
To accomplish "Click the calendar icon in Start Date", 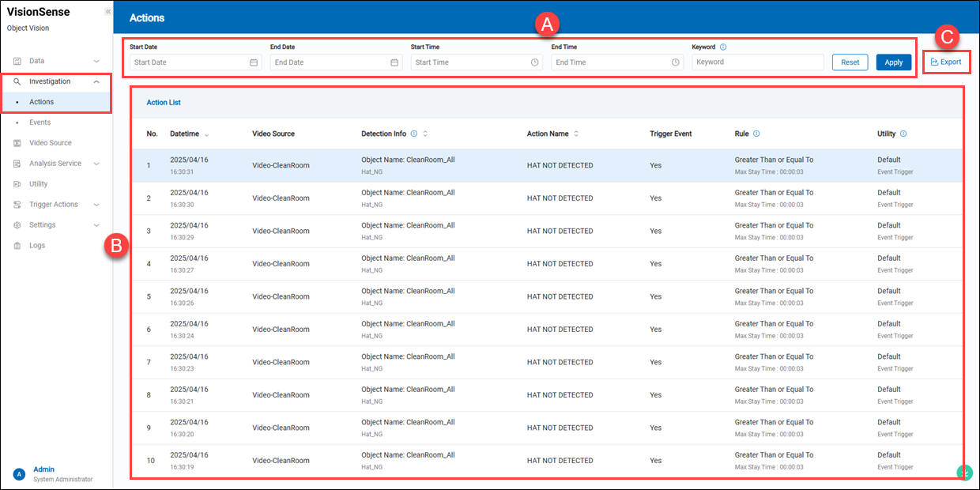I will tap(254, 62).
